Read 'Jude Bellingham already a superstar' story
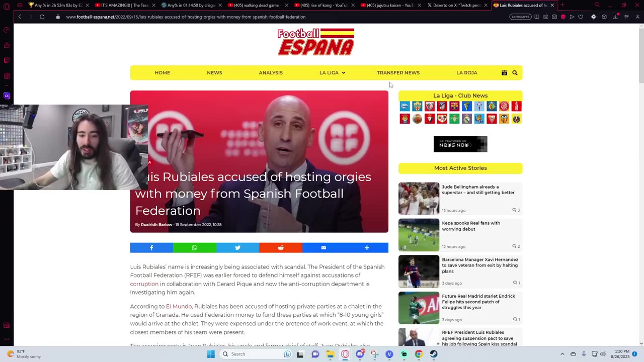The width and height of the screenshot is (644, 362). [x=478, y=190]
